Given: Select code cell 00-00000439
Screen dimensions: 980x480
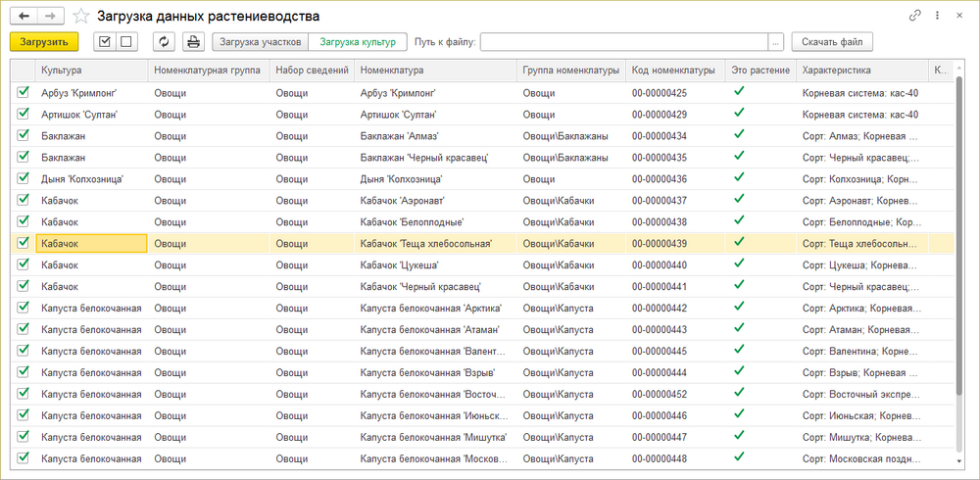Looking at the screenshot, I should [x=675, y=243].
